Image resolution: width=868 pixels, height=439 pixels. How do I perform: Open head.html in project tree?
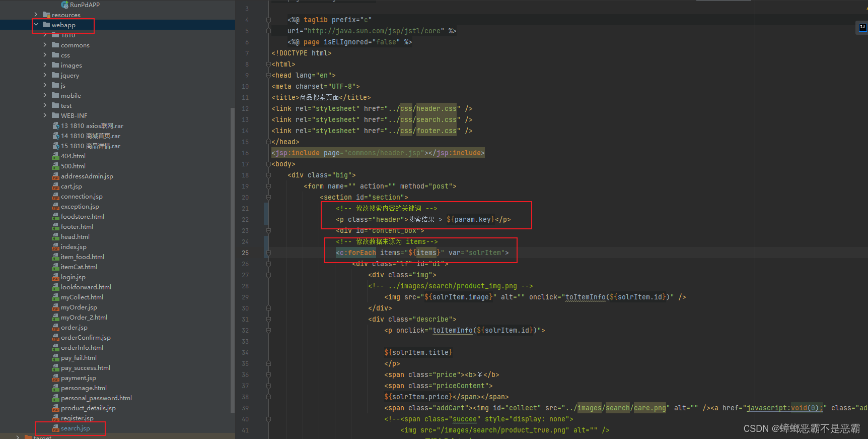tap(75, 236)
